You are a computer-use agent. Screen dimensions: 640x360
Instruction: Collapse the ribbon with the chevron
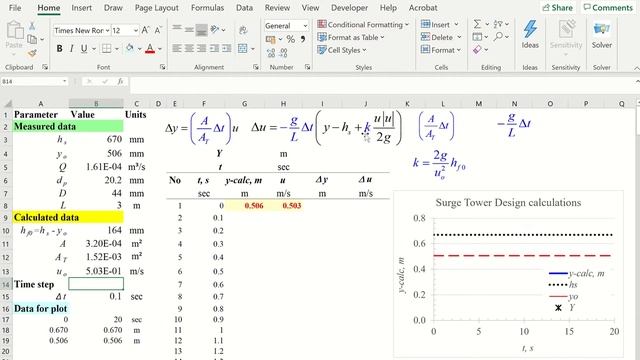point(637,68)
